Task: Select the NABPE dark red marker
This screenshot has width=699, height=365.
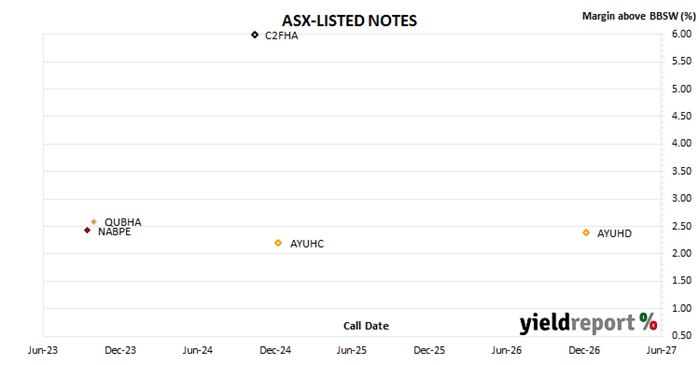Action: (87, 230)
